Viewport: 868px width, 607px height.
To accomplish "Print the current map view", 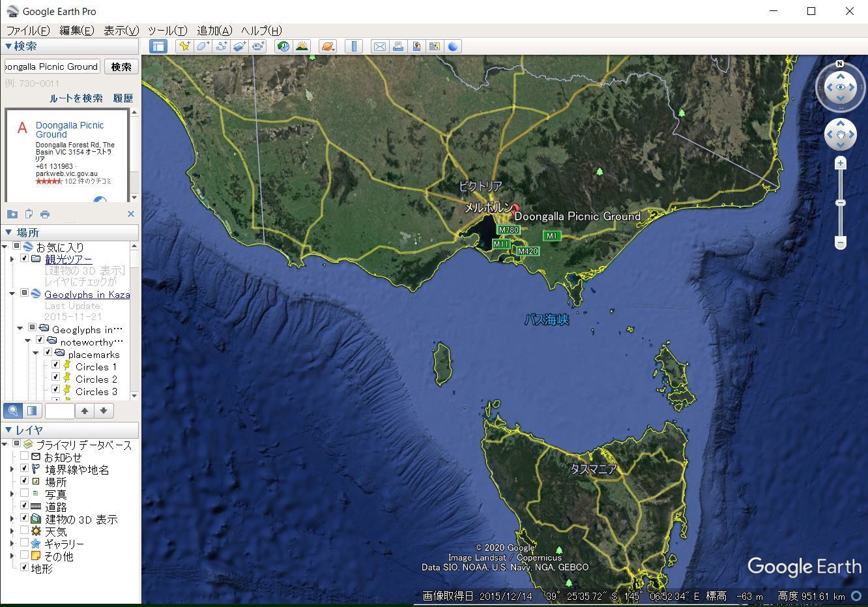I will 398,46.
